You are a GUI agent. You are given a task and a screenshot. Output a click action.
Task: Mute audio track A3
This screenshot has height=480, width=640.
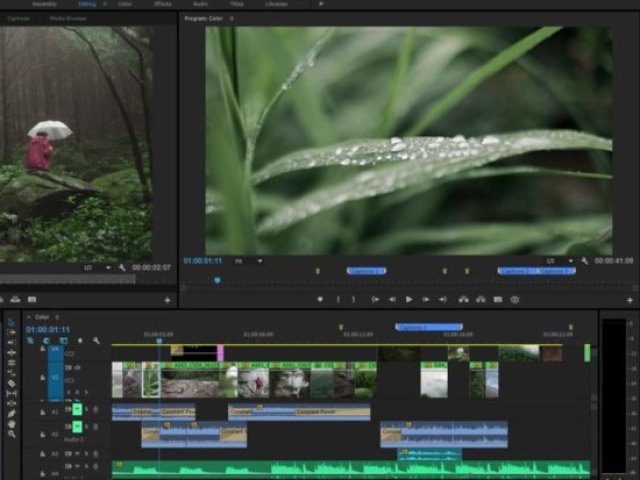point(77,453)
